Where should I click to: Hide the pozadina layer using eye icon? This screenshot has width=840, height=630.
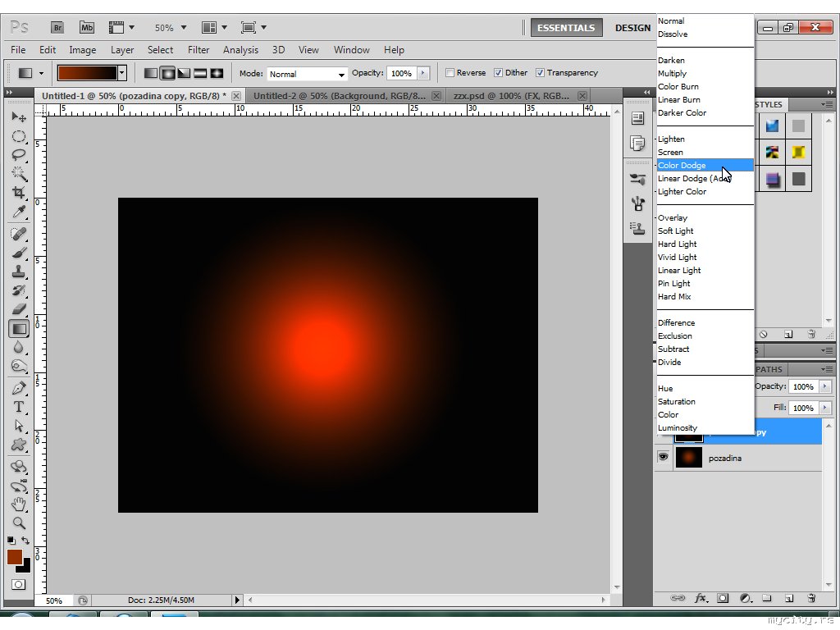[663, 458]
